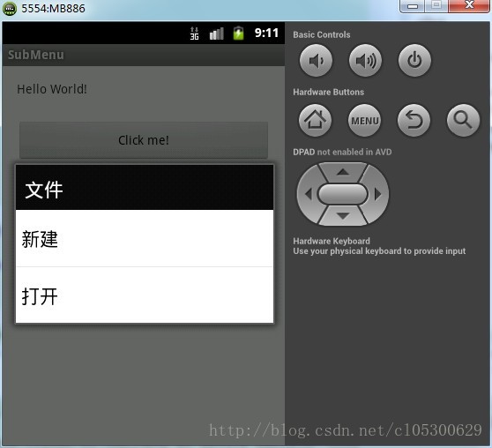Close the 5554:MB886 emulator window

469,6
